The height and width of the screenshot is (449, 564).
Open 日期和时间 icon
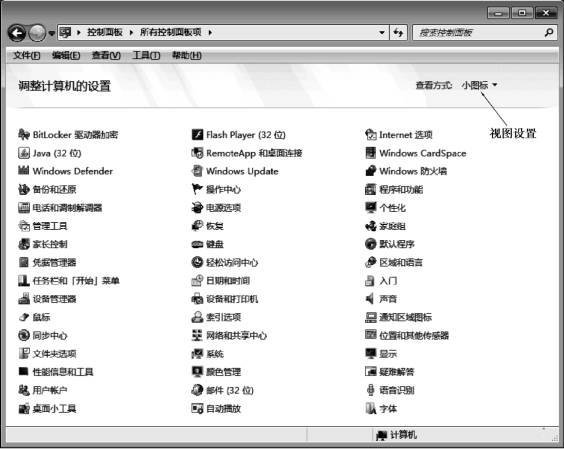click(197, 281)
